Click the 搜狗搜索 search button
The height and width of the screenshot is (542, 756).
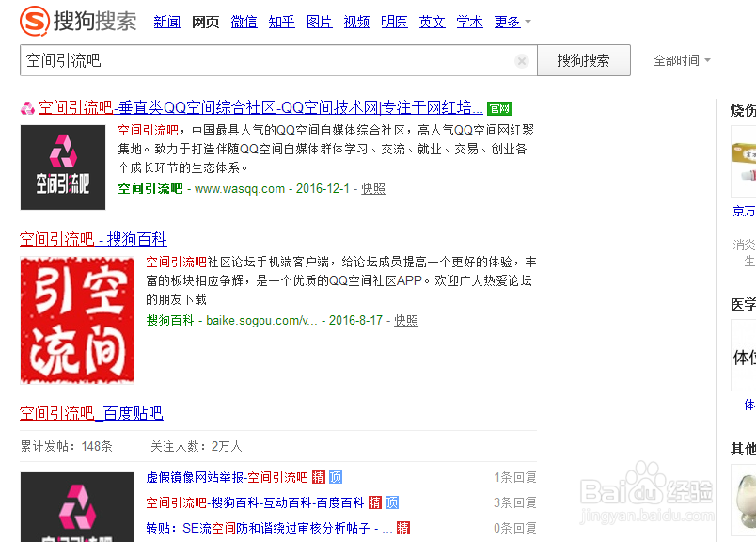tap(584, 60)
